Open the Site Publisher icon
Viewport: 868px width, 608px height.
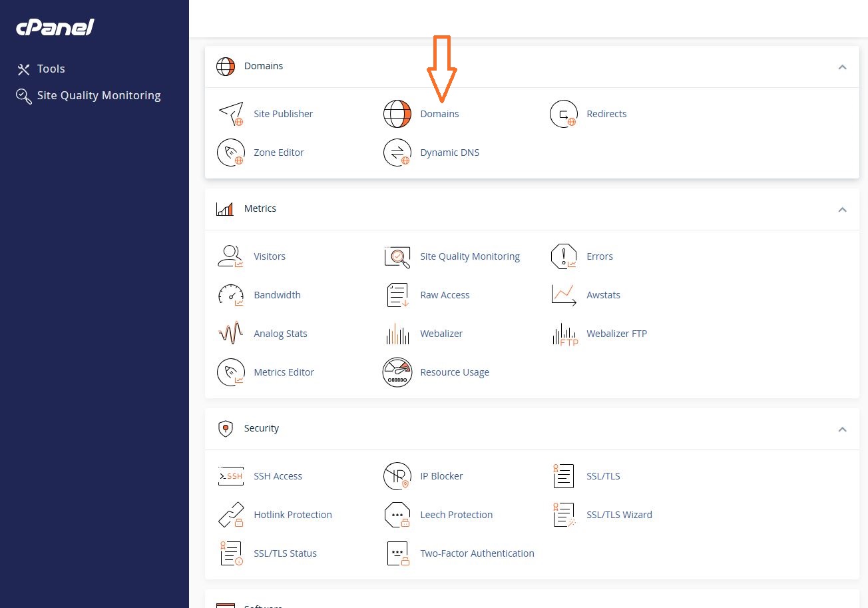231,114
